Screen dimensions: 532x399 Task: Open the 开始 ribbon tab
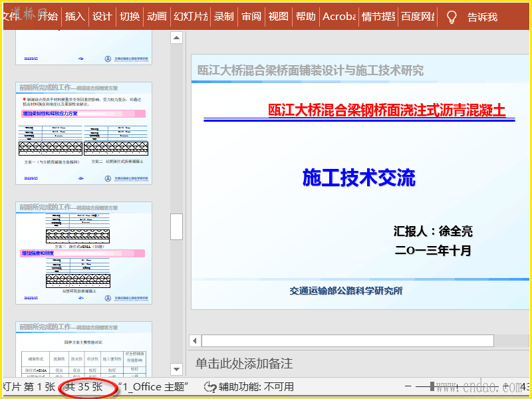coord(48,16)
